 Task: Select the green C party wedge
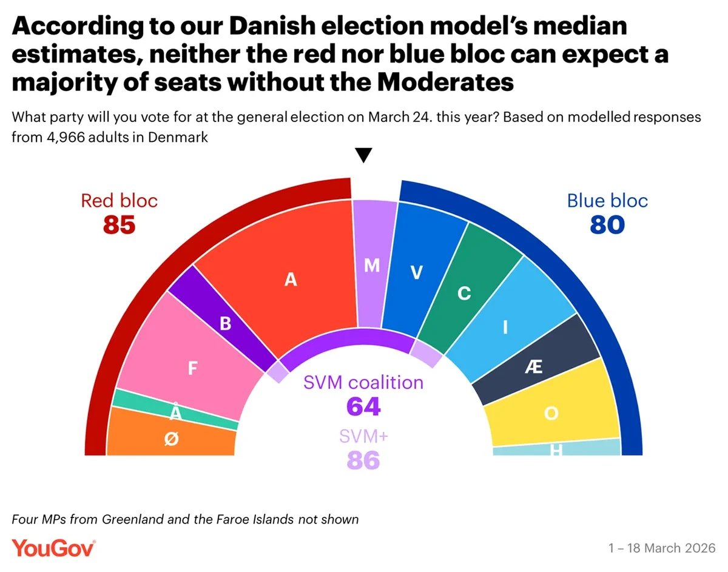(464, 294)
